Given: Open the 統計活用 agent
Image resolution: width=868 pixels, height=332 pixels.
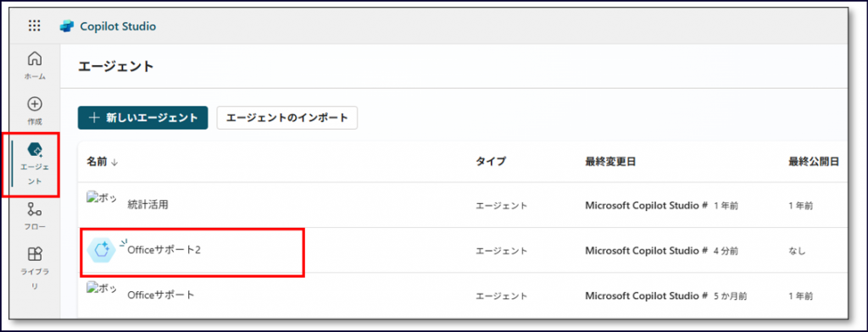Looking at the screenshot, I should click(x=147, y=205).
